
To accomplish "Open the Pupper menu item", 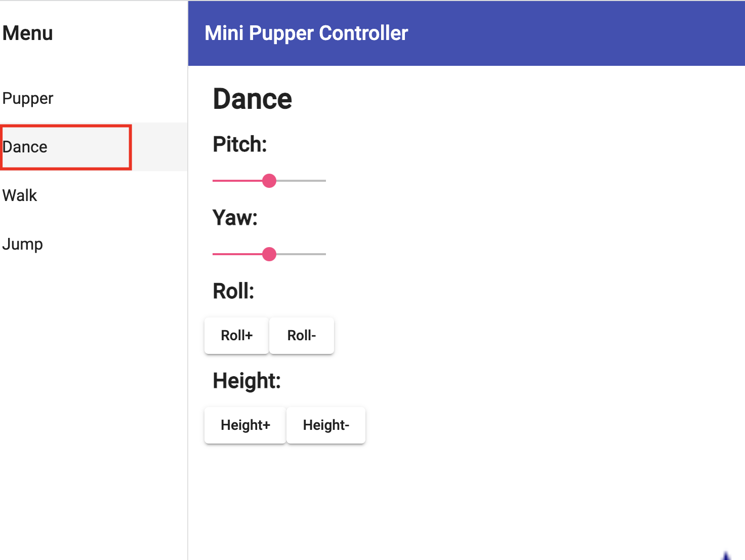I will [x=28, y=98].
